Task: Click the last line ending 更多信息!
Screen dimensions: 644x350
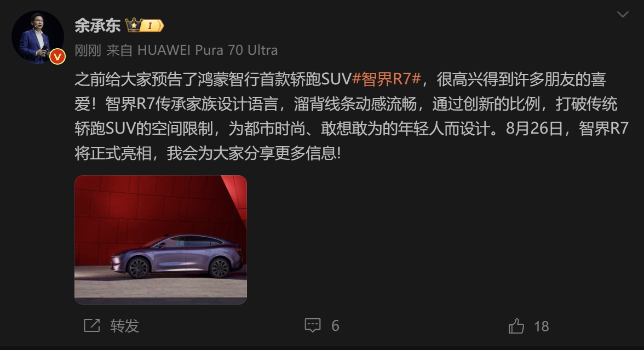Action: (x=208, y=153)
